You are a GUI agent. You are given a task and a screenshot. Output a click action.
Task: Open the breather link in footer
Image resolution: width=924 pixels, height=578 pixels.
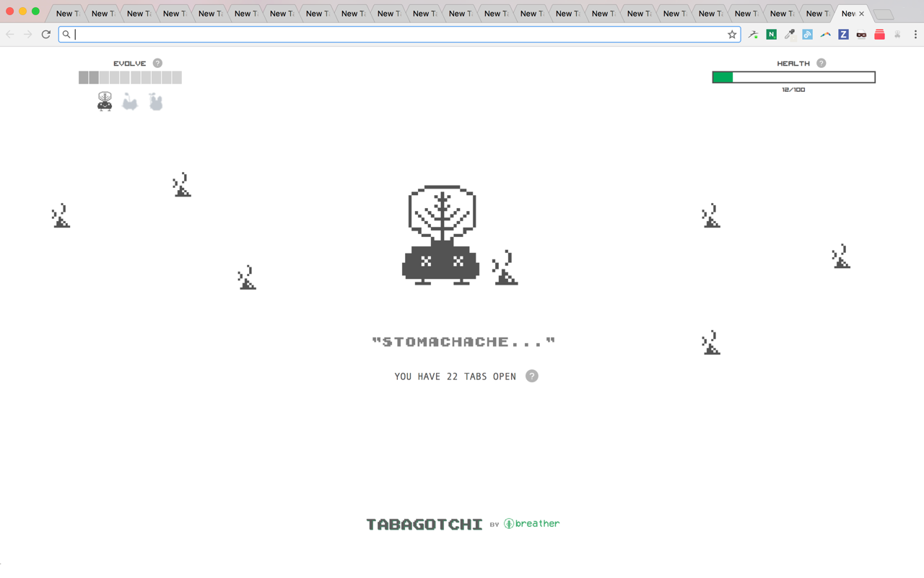click(531, 524)
